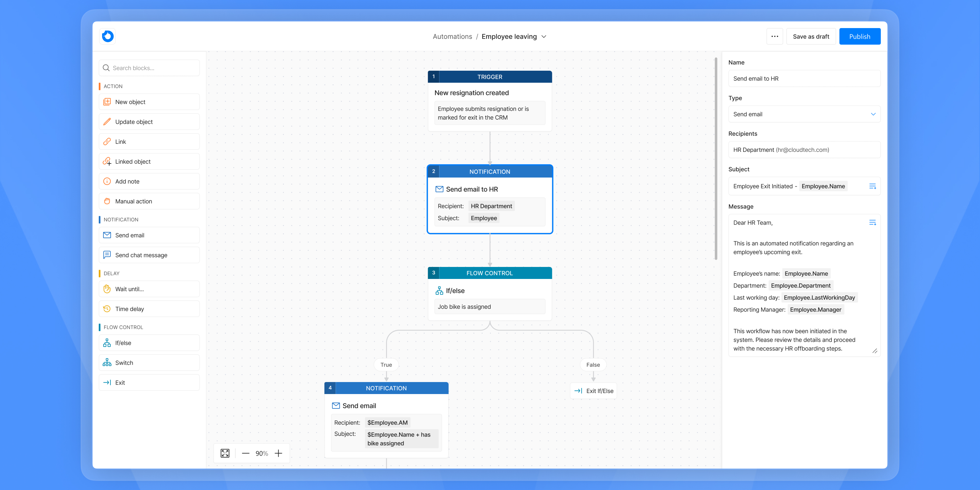This screenshot has width=980, height=490.
Task: Expand the Employee leaving dropdown chevron
Action: click(544, 36)
